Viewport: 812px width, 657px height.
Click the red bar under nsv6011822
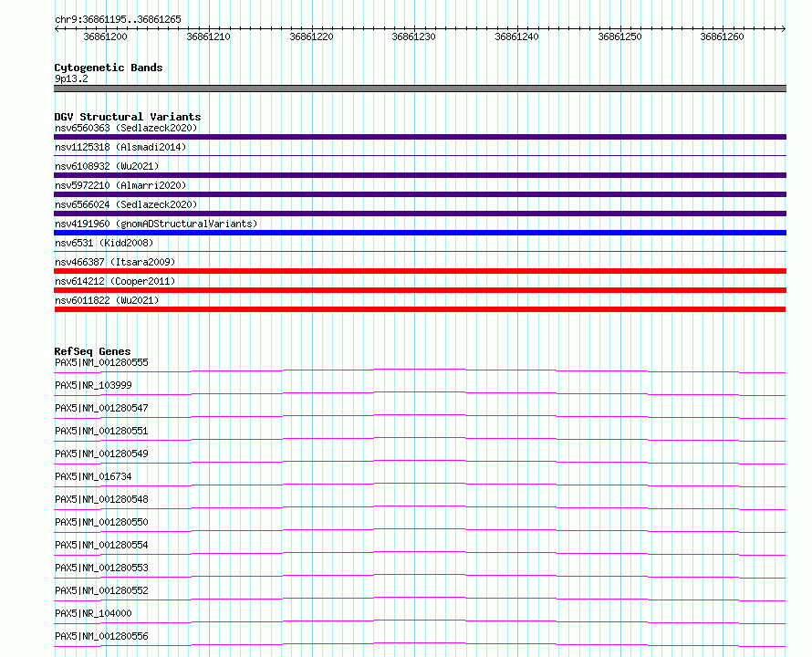pyautogui.click(x=420, y=310)
